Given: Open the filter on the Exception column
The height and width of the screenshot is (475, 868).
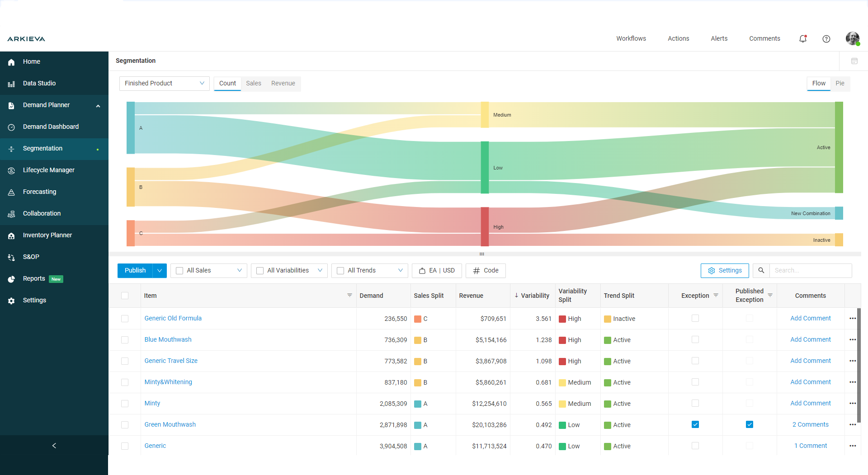Looking at the screenshot, I should (716, 295).
